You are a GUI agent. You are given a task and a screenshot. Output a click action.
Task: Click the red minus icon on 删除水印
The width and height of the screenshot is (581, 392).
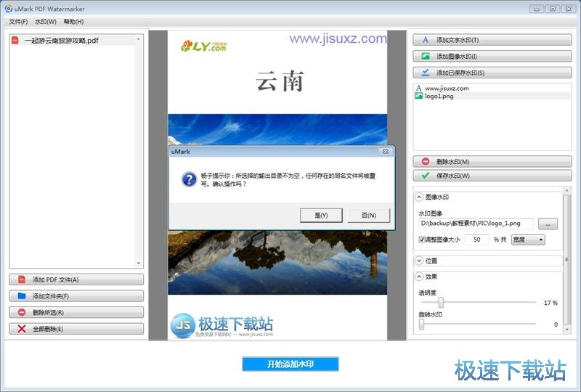[x=426, y=161]
